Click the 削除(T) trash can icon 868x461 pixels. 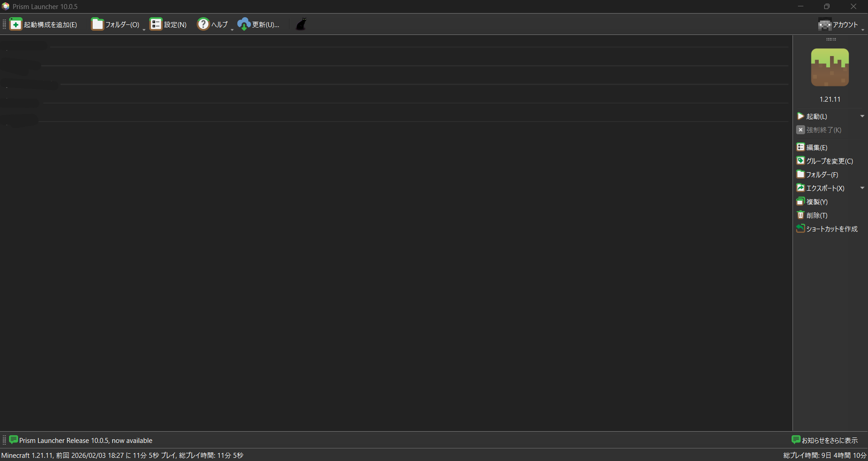pyautogui.click(x=801, y=215)
